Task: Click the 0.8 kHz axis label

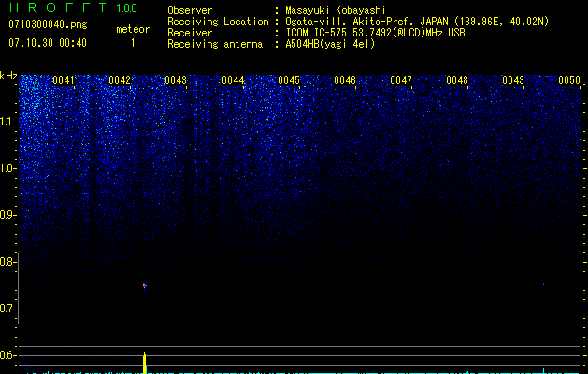Action: [x=8, y=262]
